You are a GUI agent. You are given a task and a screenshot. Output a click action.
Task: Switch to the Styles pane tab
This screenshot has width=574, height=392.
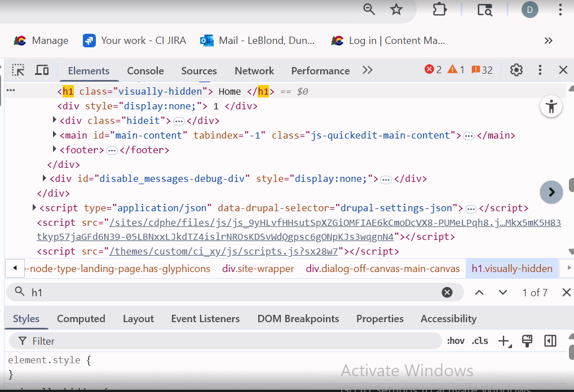[26, 319]
